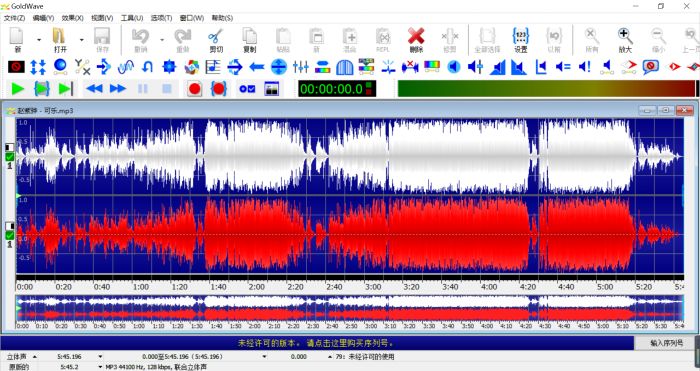Open the 选项(T) menu
Viewport: 700px width, 371px height.
(x=162, y=18)
